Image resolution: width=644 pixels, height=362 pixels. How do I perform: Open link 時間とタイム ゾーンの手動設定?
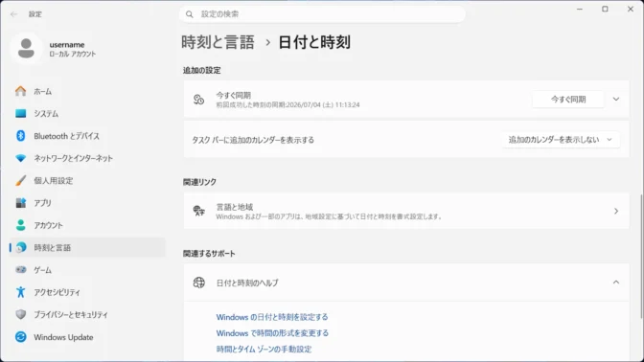[x=264, y=349]
